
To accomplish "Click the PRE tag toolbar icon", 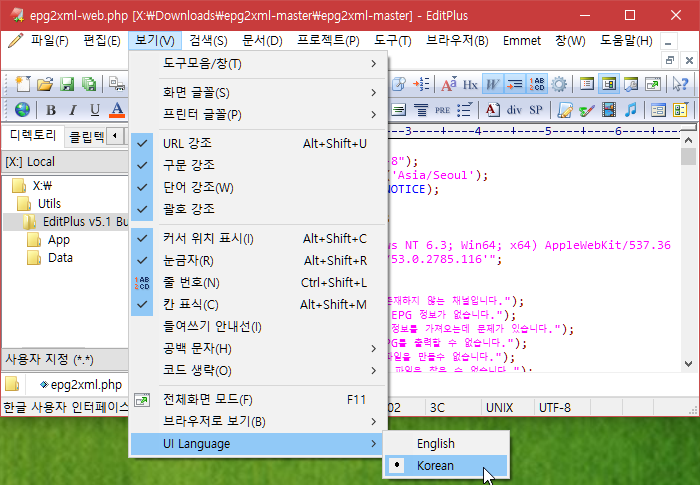I will tap(442, 110).
